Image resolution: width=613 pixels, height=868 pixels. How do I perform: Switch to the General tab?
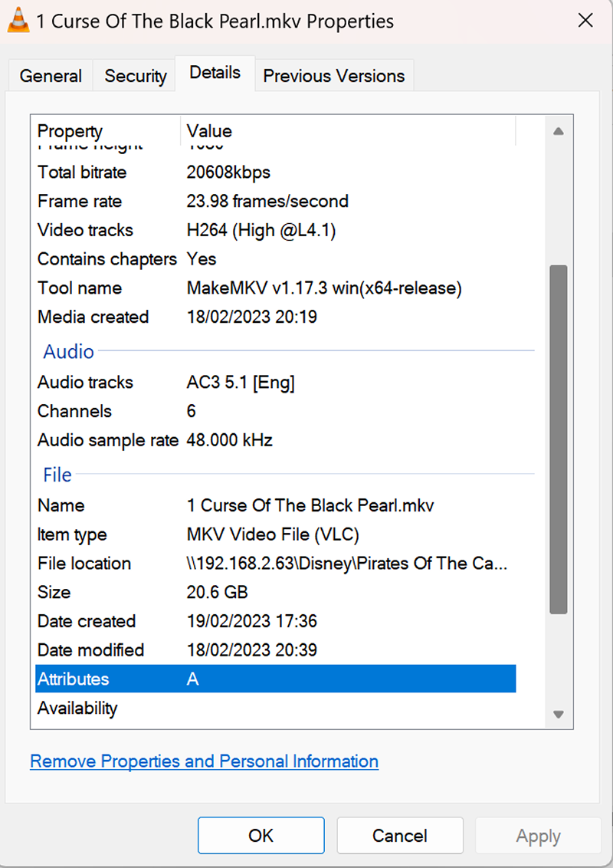pos(51,76)
